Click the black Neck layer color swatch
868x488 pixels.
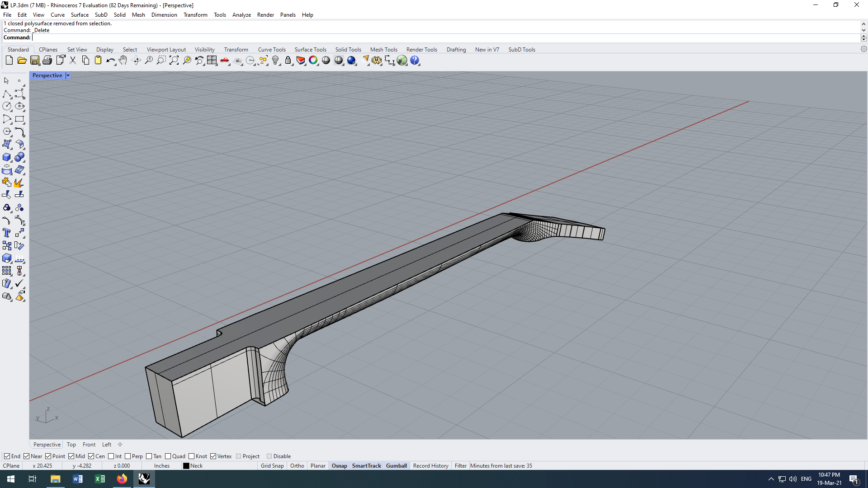[186, 466]
